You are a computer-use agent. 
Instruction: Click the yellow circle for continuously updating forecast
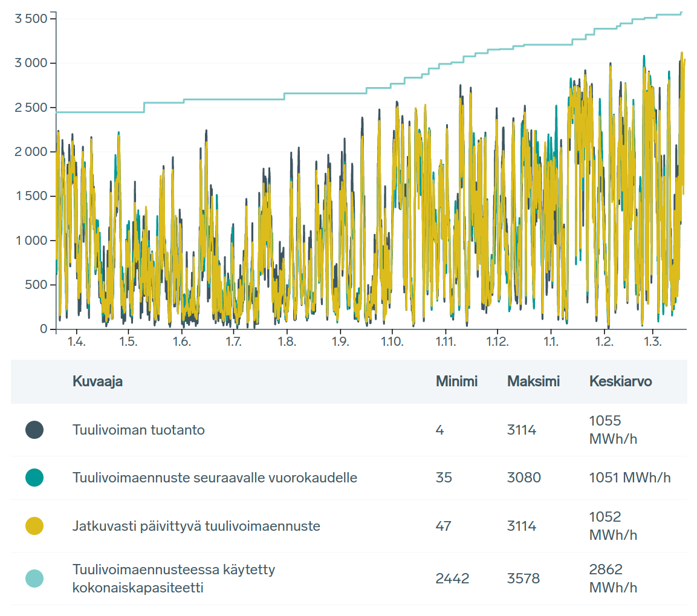pos(34,526)
